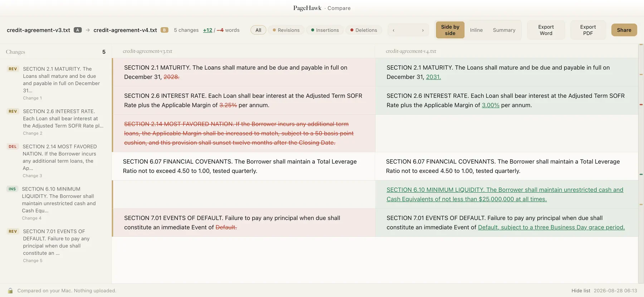Toggle the Insertions filter
Image resolution: width=644 pixels, height=297 pixels.
point(325,30)
